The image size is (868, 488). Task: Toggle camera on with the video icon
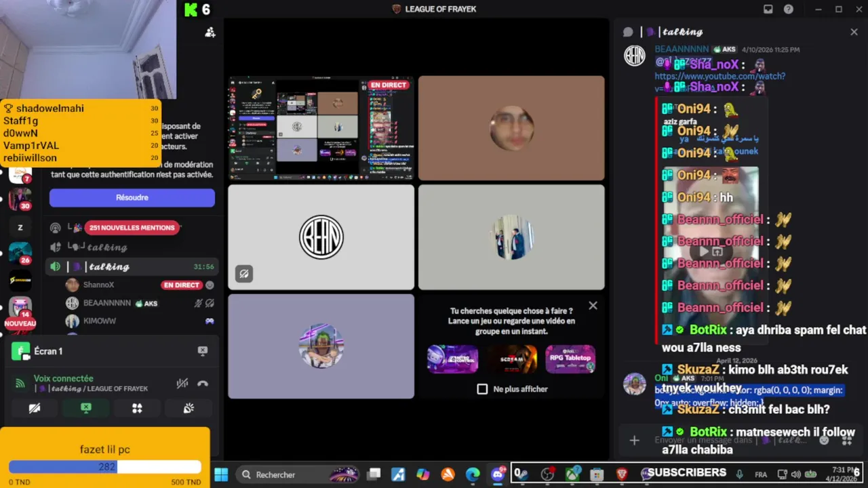[x=34, y=408]
